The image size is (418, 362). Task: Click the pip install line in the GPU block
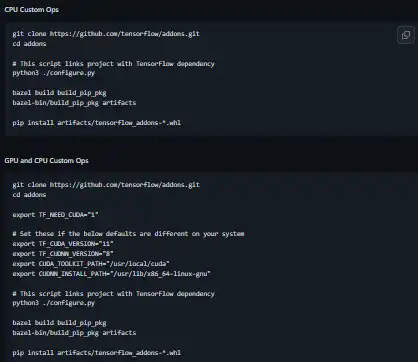click(97, 353)
